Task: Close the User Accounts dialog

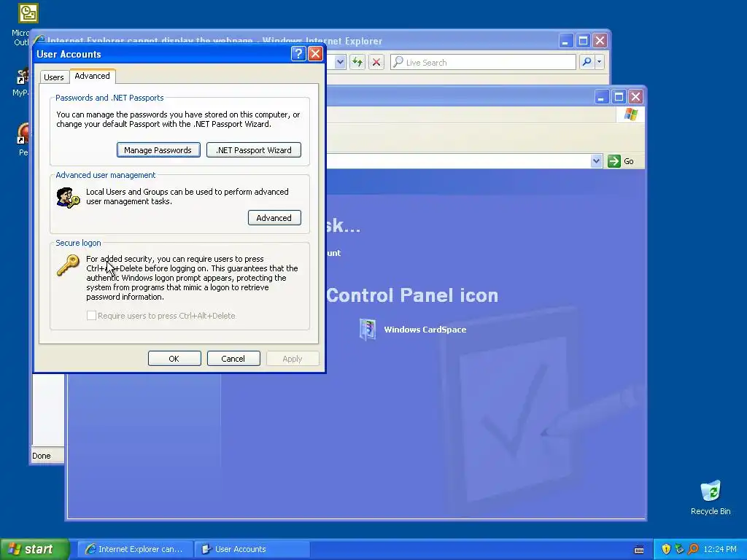Action: click(315, 54)
